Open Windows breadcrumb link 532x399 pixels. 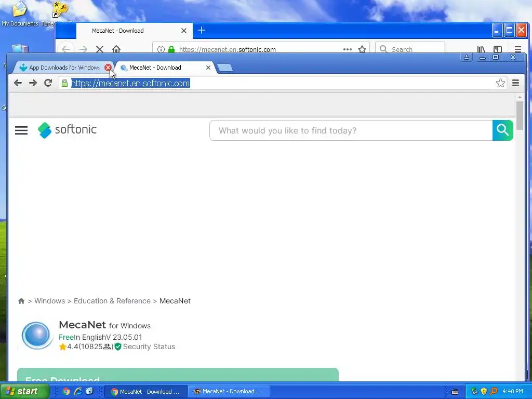tap(49, 301)
